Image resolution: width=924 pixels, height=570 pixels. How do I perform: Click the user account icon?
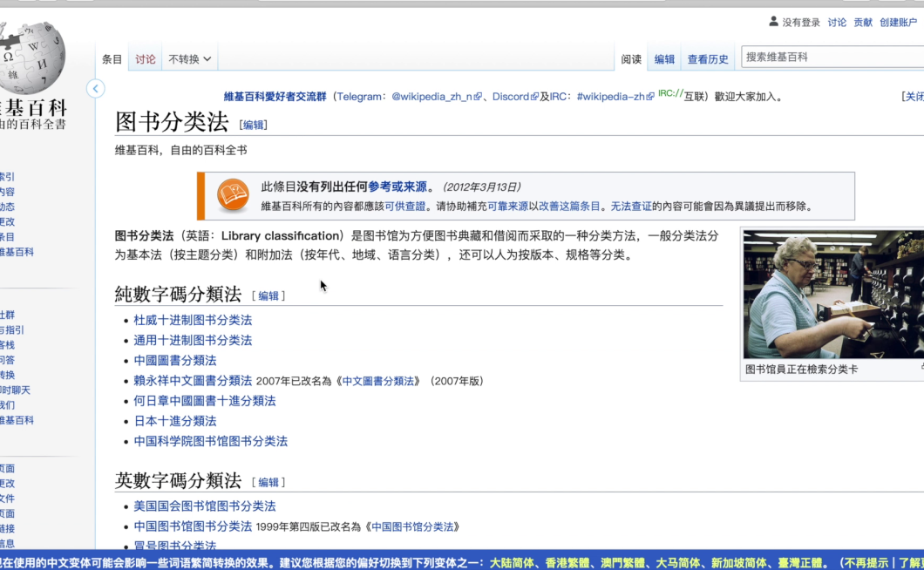(x=773, y=22)
